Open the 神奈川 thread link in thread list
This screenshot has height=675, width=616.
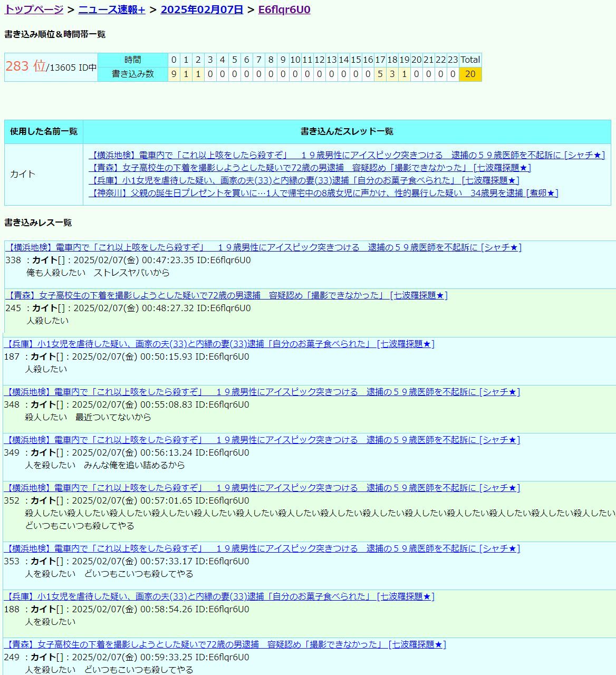[323, 193]
